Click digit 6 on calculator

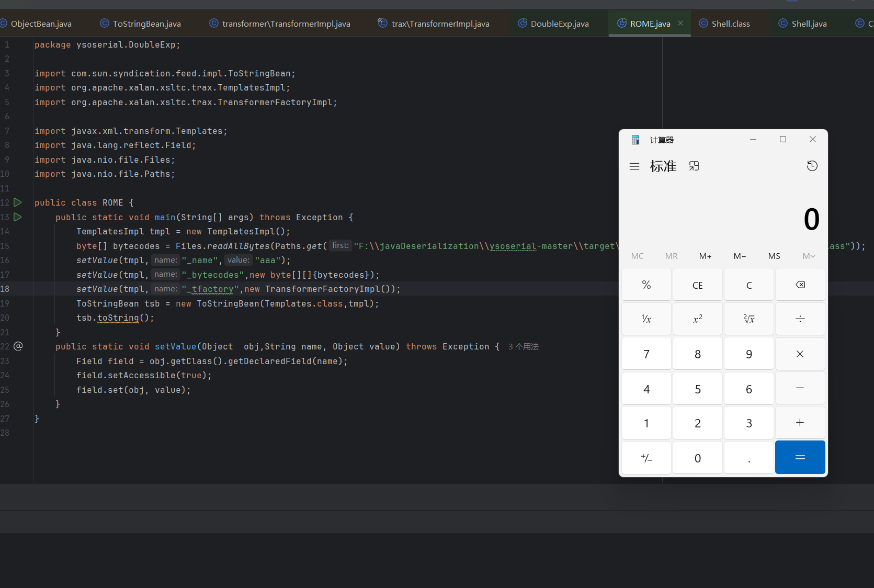(x=749, y=388)
